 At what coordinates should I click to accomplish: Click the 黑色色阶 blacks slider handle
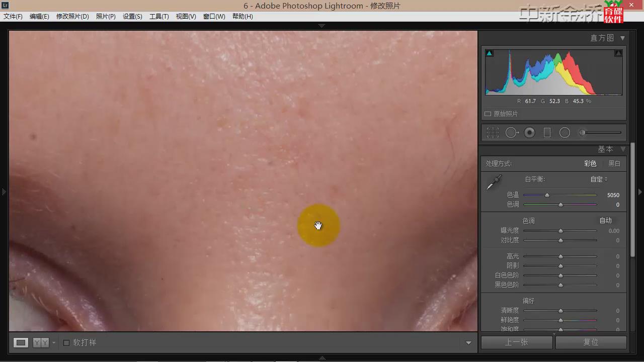pyautogui.click(x=560, y=285)
